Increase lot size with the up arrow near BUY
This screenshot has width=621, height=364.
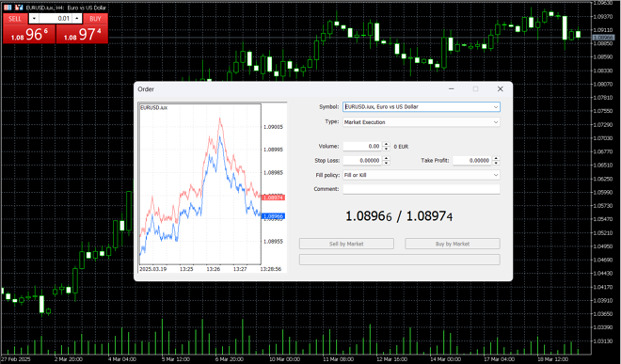77,19
